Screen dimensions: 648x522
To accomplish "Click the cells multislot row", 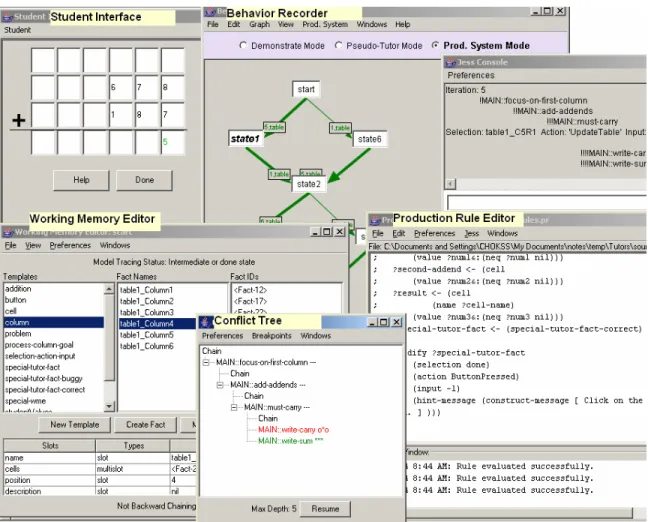I will point(100,469).
